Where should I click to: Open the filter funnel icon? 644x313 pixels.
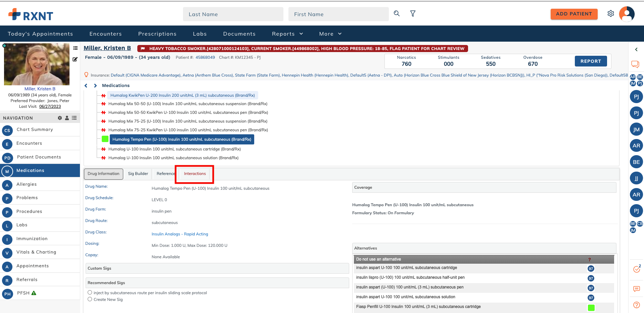tap(413, 13)
